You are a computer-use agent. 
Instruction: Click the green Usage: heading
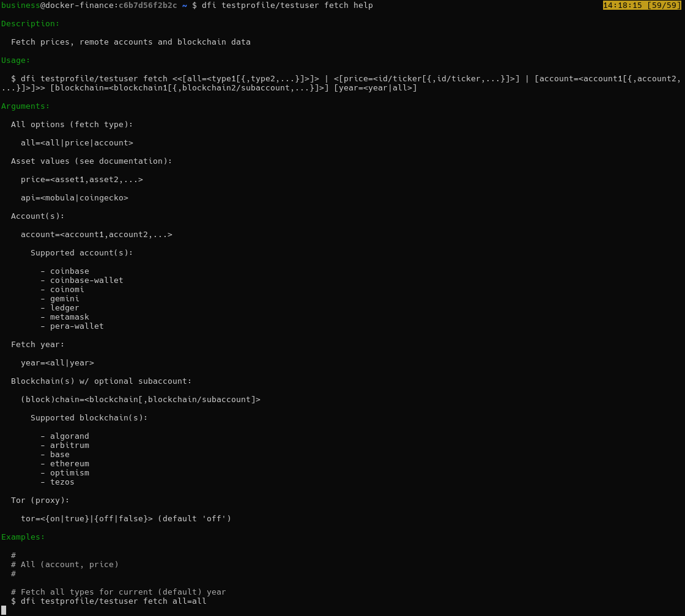[16, 61]
